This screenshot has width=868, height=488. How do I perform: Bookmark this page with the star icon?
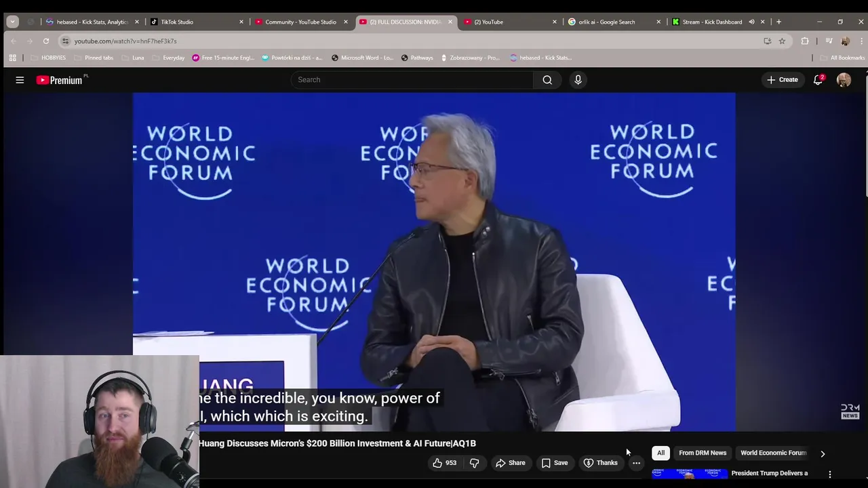(x=782, y=41)
